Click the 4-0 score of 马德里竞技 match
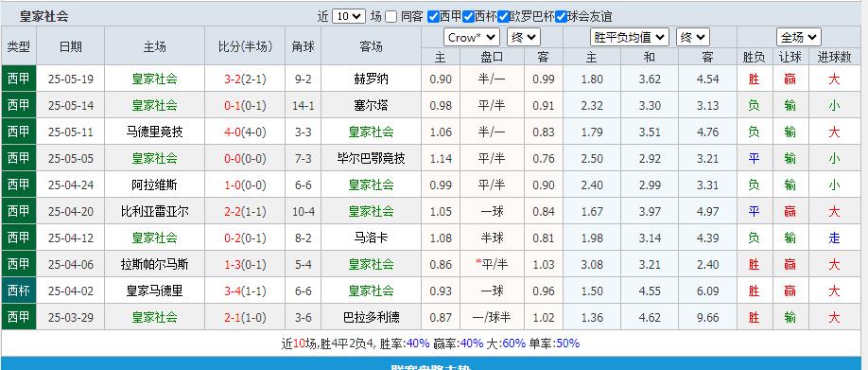The width and height of the screenshot is (868, 370). point(233,132)
